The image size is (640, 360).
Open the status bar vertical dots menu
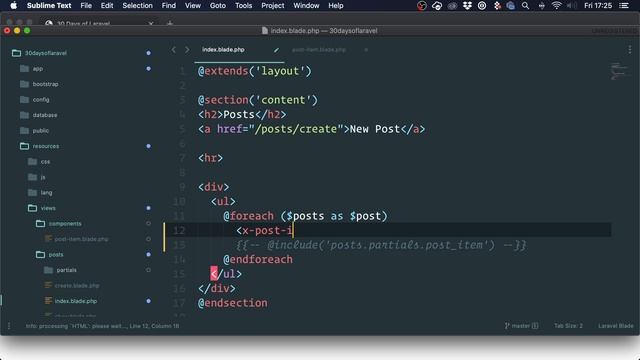click(x=9, y=326)
